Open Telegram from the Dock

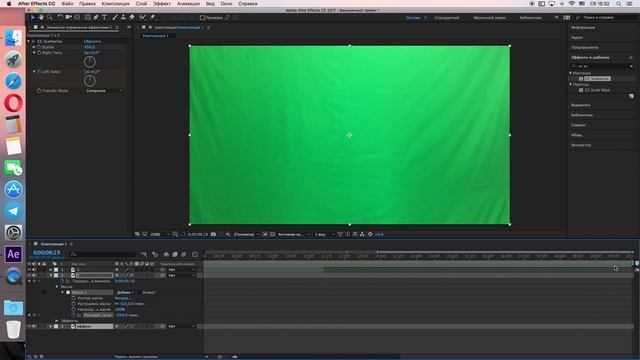(13, 211)
